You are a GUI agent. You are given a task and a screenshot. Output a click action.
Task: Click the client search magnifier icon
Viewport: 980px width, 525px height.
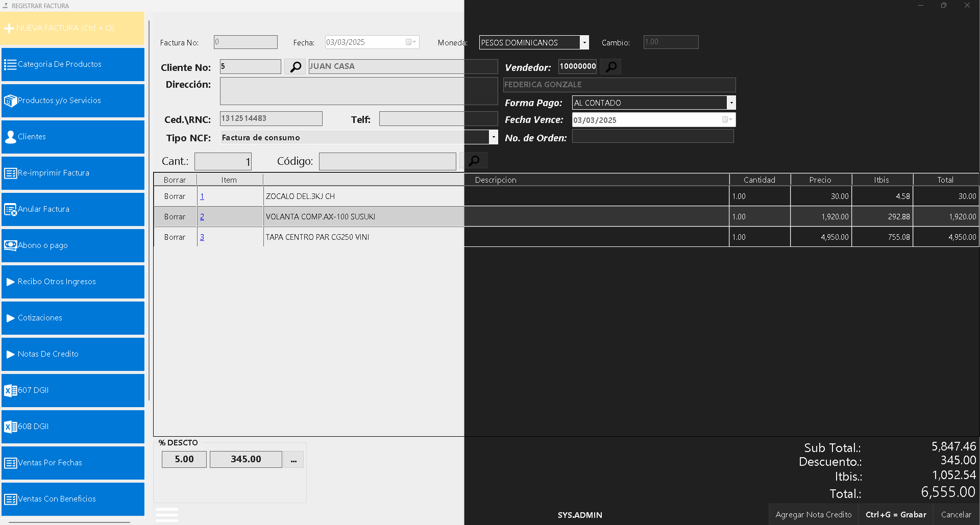coord(295,67)
